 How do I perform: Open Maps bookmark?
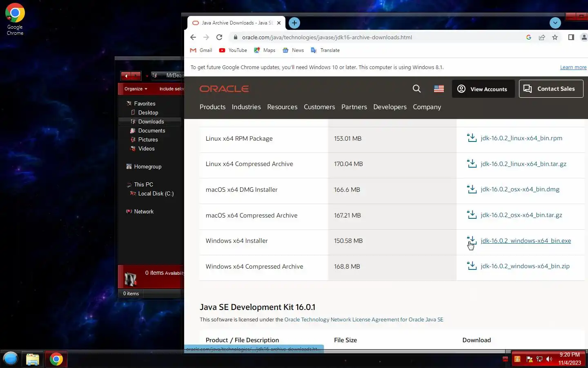pos(265,50)
